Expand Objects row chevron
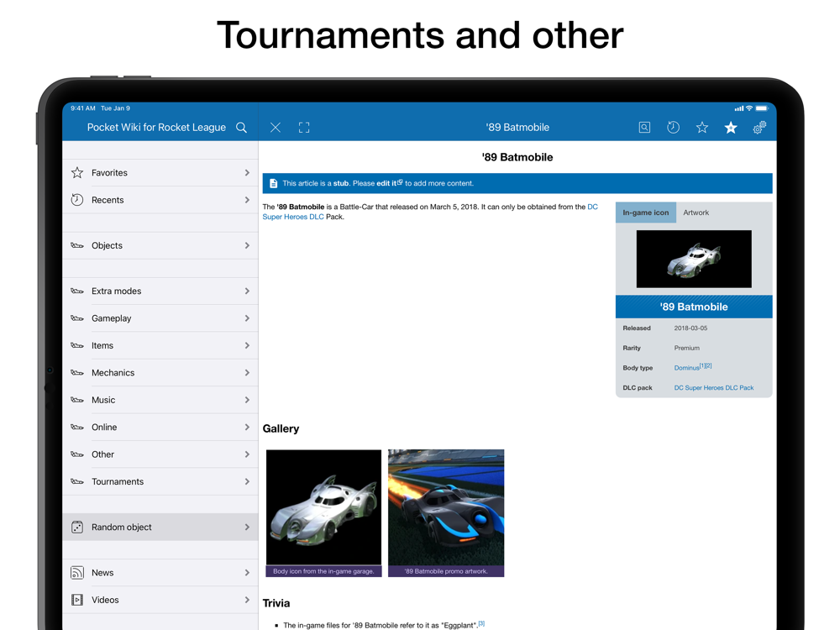This screenshot has width=840, height=630. [247, 245]
